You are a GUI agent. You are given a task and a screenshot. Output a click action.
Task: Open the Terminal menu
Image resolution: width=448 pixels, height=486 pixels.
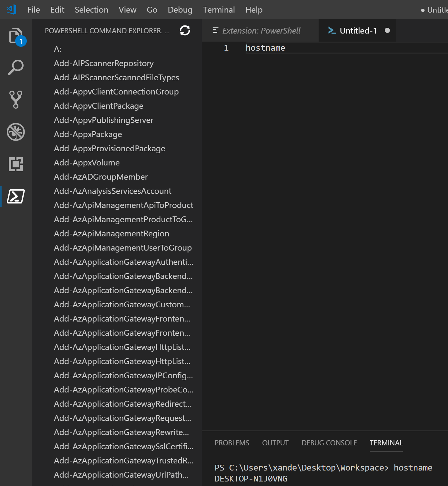(x=219, y=9)
